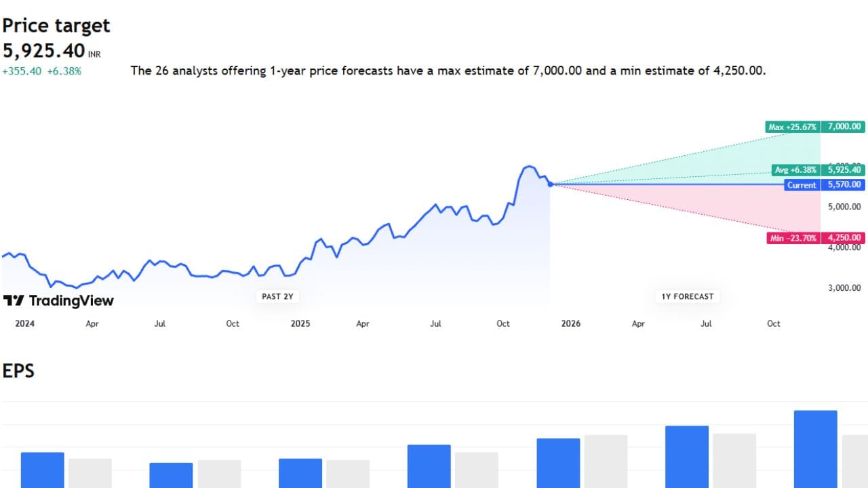The height and width of the screenshot is (488, 868).
Task: Click the Max +25.67% tag
Action: pyautogui.click(x=792, y=127)
